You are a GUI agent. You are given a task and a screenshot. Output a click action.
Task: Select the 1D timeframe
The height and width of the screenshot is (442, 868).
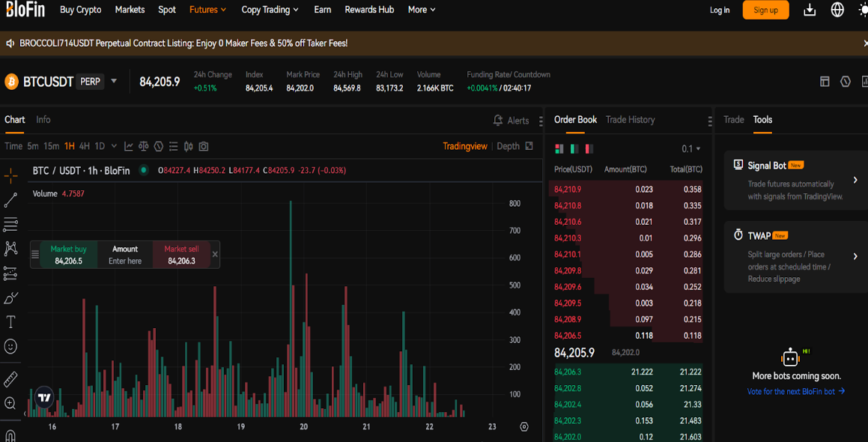[100, 146]
